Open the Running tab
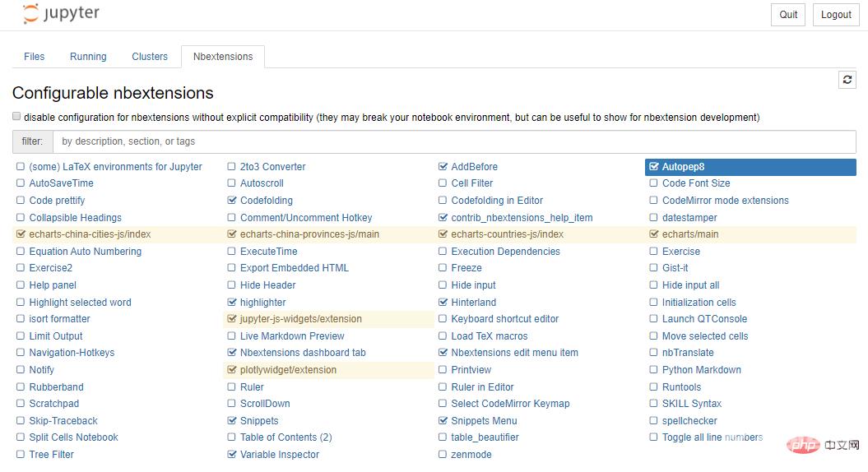 point(88,57)
